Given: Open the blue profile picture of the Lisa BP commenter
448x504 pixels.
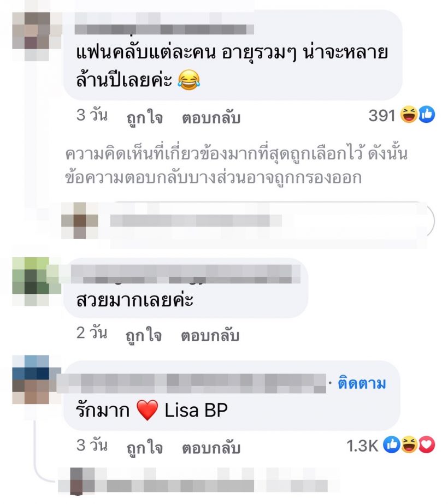Looking at the screenshot, I should 37,380.
